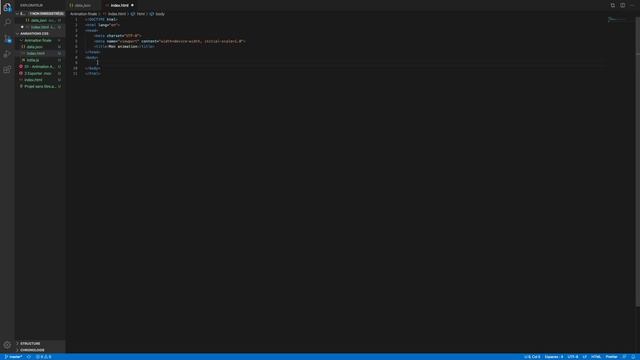
Task: Place cursor on the meta viewport line
Action: [x=170, y=41]
